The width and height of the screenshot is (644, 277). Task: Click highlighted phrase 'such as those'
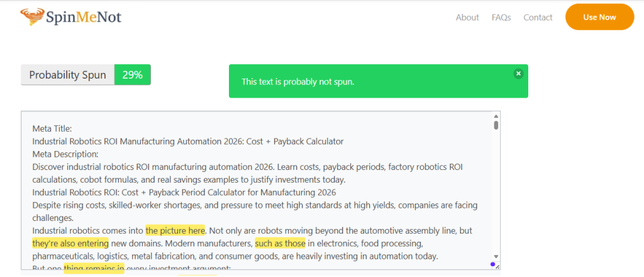280,243
